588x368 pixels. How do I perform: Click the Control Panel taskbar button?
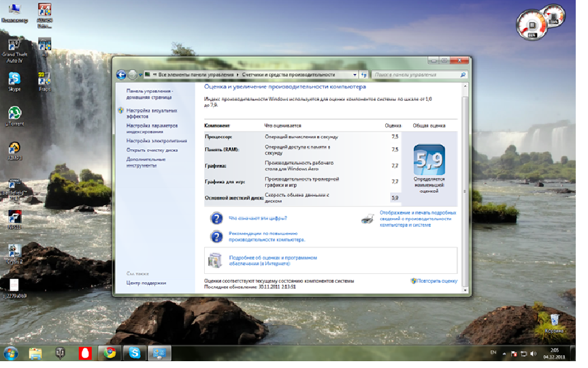pos(160,354)
